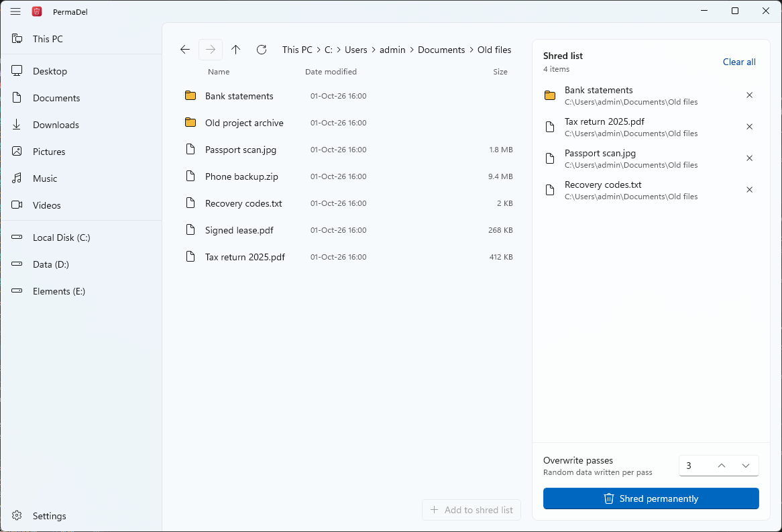Select Signed lease.pdf file
Screen dimensions: 782x532
348,230
